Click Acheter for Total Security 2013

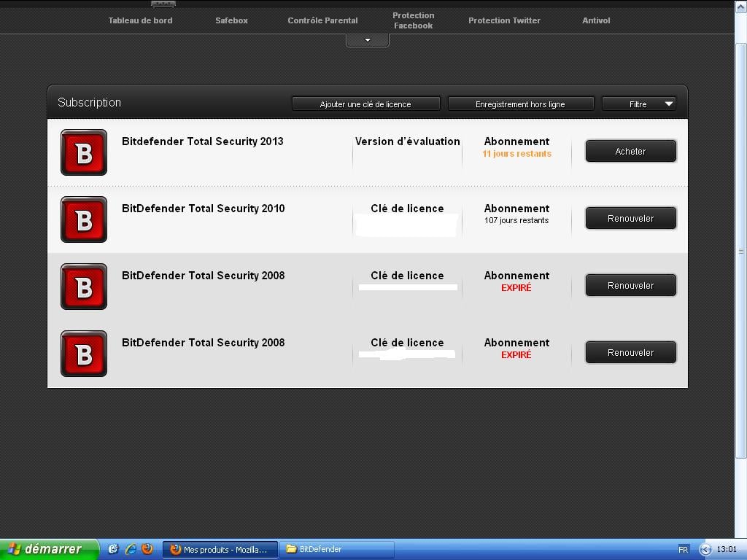(631, 151)
